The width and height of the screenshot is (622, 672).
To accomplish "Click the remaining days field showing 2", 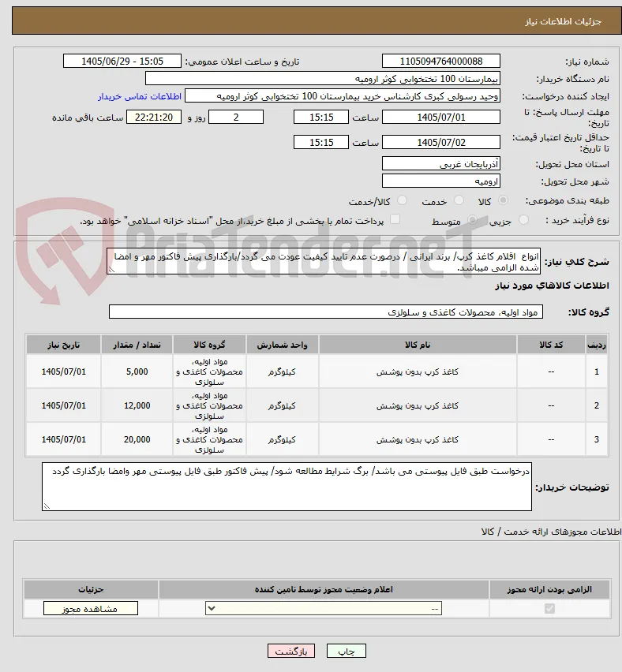I will [x=236, y=117].
